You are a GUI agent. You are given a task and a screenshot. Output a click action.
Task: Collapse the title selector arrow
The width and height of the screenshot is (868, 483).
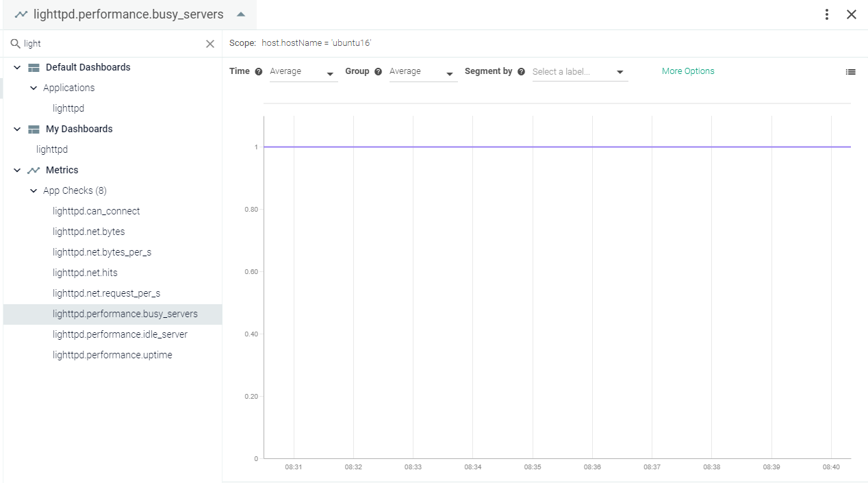click(240, 14)
